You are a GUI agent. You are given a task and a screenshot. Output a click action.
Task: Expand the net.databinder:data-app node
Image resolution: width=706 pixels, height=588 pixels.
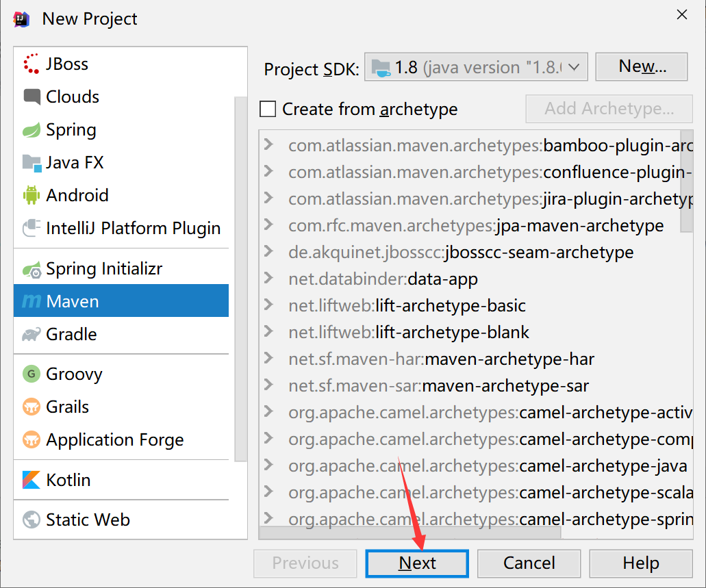click(269, 278)
